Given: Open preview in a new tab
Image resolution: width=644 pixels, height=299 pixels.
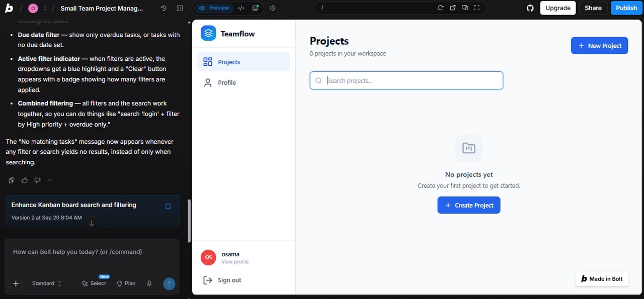Looking at the screenshot, I should [x=453, y=8].
